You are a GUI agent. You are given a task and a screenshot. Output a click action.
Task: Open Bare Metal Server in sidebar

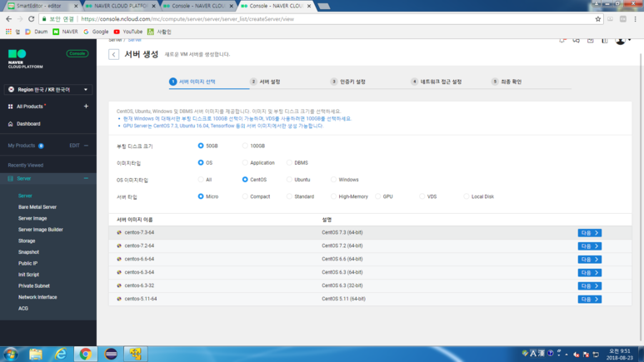click(37, 207)
